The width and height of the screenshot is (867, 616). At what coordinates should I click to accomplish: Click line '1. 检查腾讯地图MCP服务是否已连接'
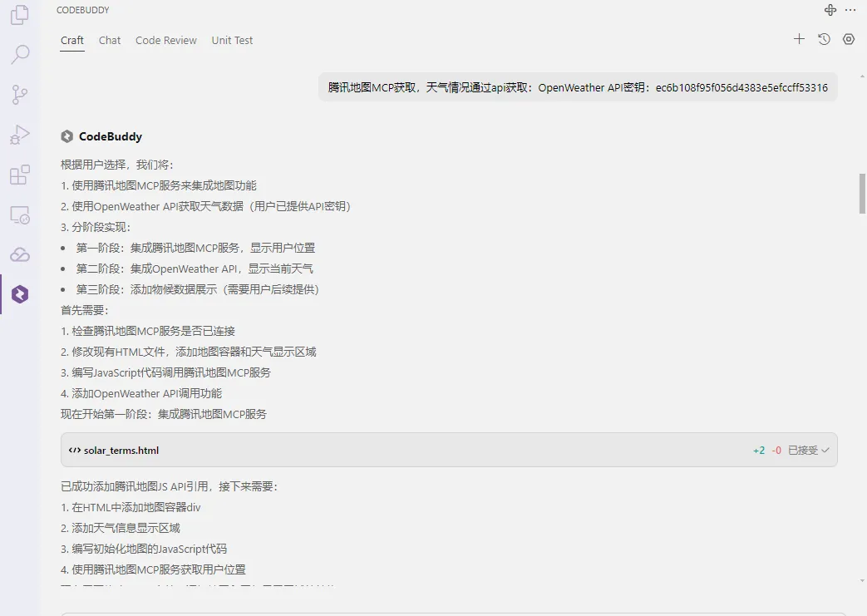point(148,331)
